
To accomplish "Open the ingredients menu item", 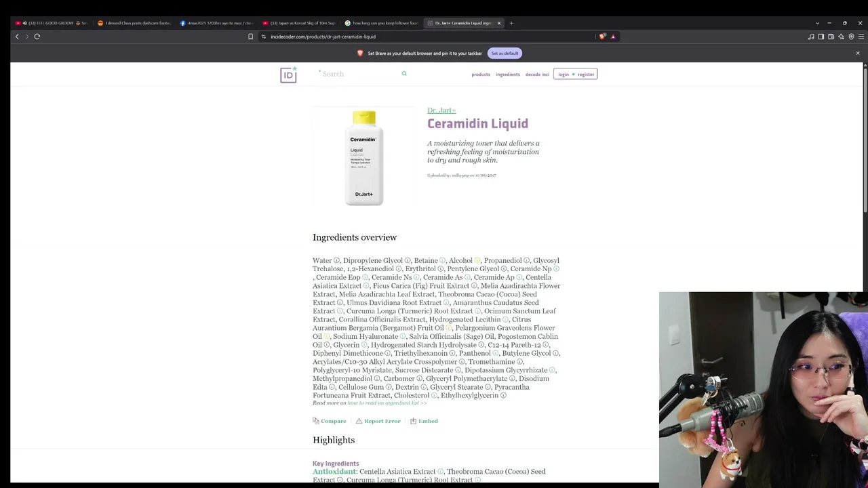I will coord(508,75).
